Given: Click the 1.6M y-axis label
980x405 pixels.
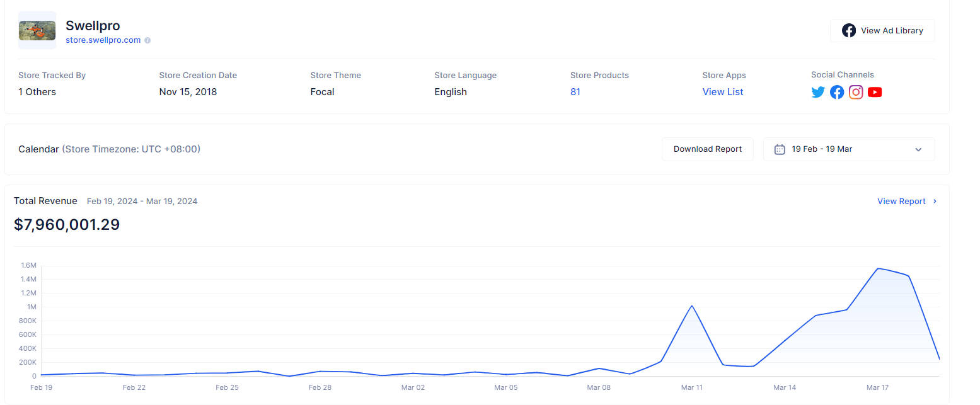Looking at the screenshot, I should click(29, 266).
